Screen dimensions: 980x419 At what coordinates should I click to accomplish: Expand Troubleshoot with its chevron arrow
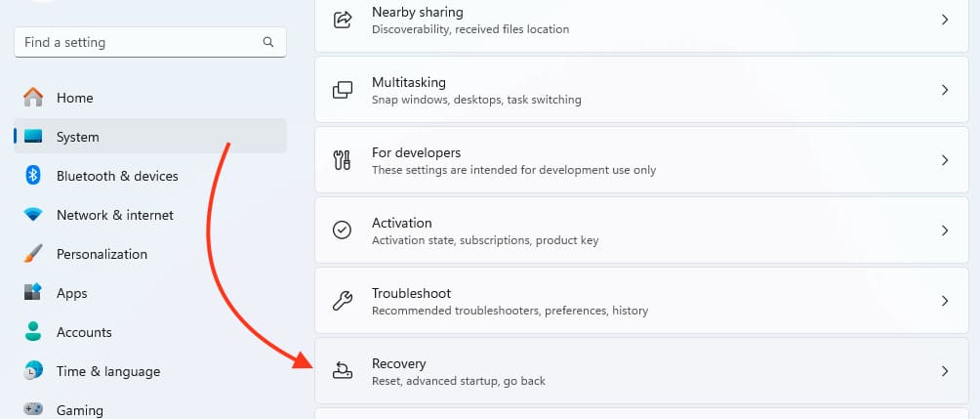944,301
